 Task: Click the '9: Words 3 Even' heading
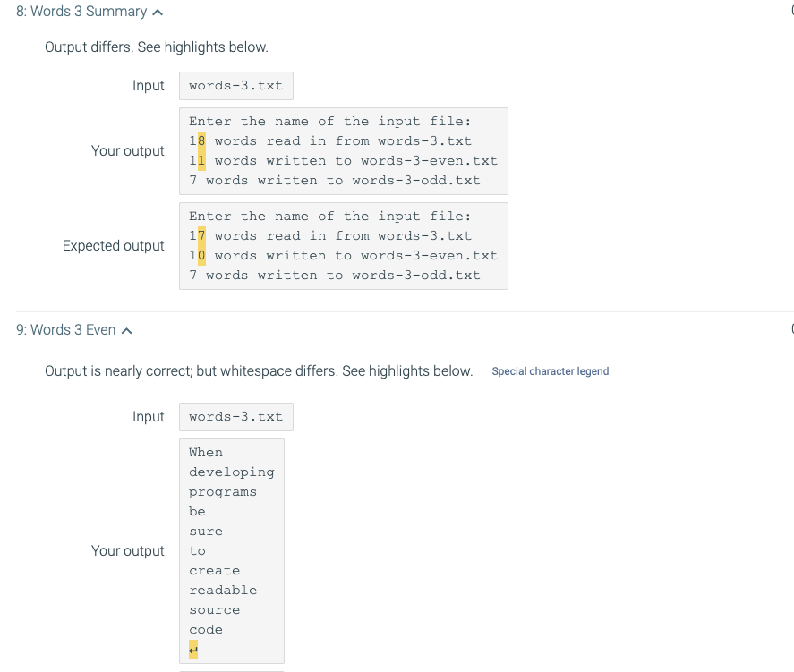(65, 328)
